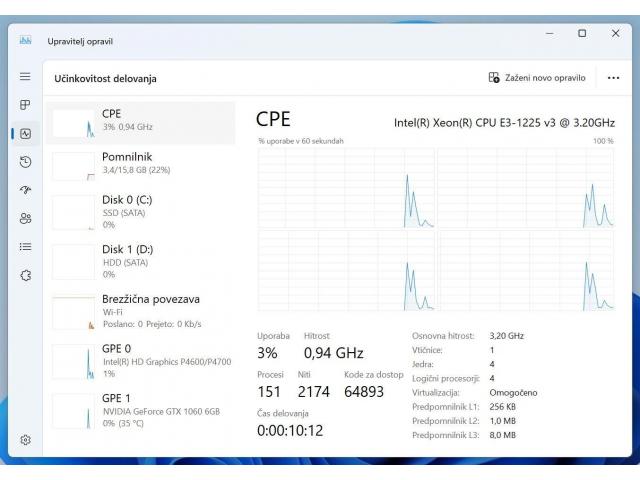Viewport: 640px width, 480px height.
Task: Open Task Manager settings gear icon
Action: point(25,440)
